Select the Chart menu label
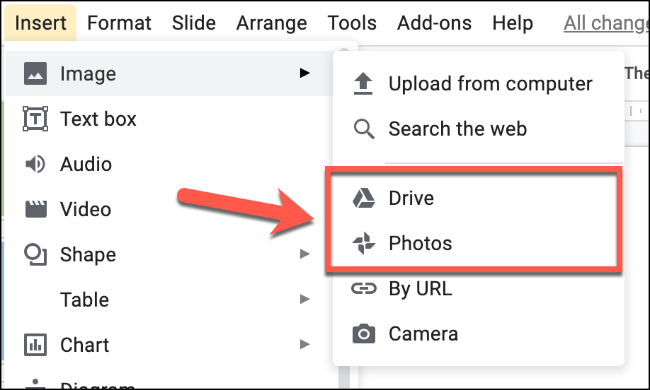650x390 pixels. click(x=85, y=345)
